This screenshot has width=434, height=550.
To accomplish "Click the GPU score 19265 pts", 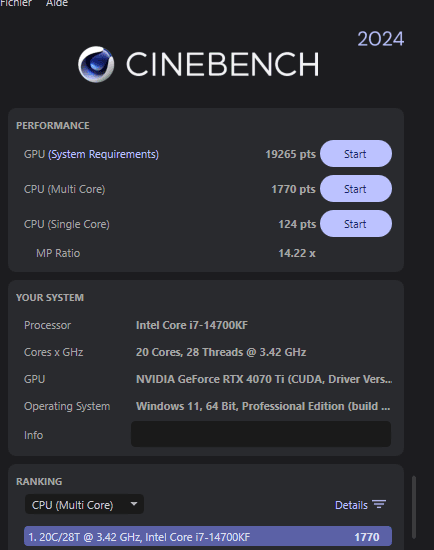I will pos(291,154).
